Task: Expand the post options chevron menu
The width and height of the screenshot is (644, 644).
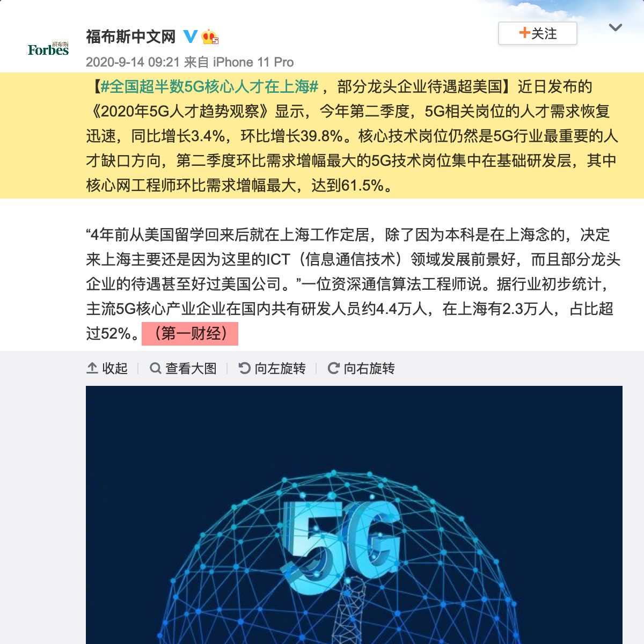Action: pyautogui.click(x=616, y=27)
